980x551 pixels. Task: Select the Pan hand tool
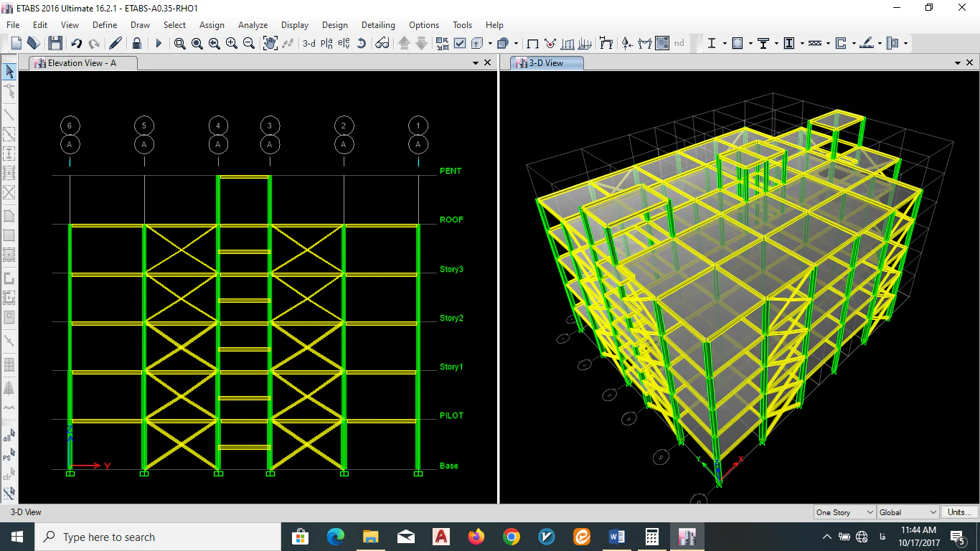pos(270,43)
